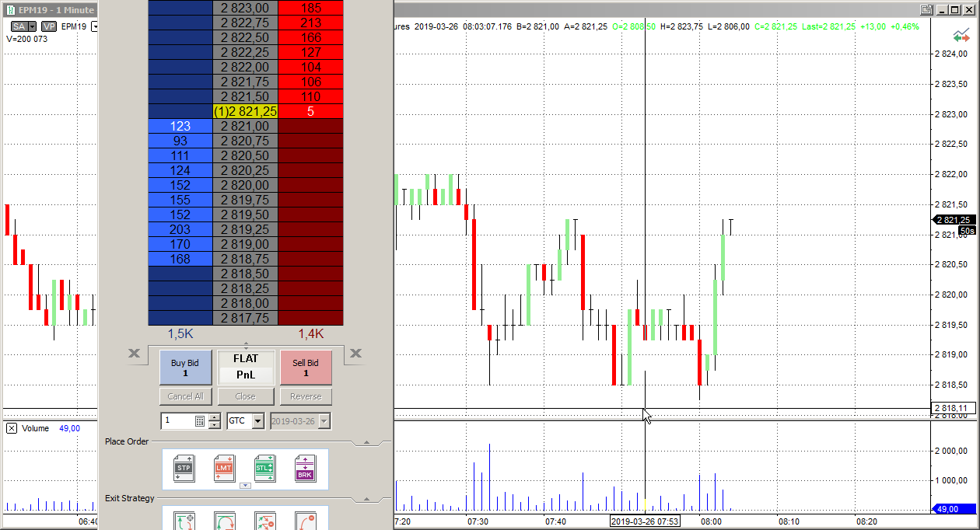The height and width of the screenshot is (530, 980).
Task: Click the crosshair time label 2019-03-26 07:53
Action: point(646,521)
